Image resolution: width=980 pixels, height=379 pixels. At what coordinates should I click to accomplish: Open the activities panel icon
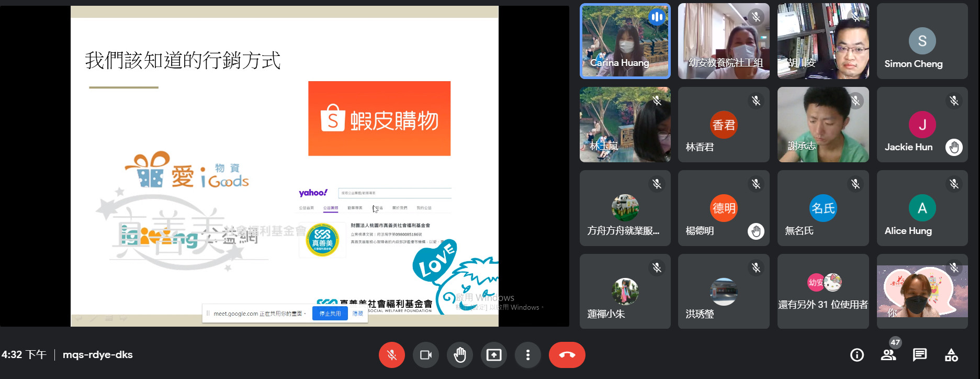coord(951,355)
